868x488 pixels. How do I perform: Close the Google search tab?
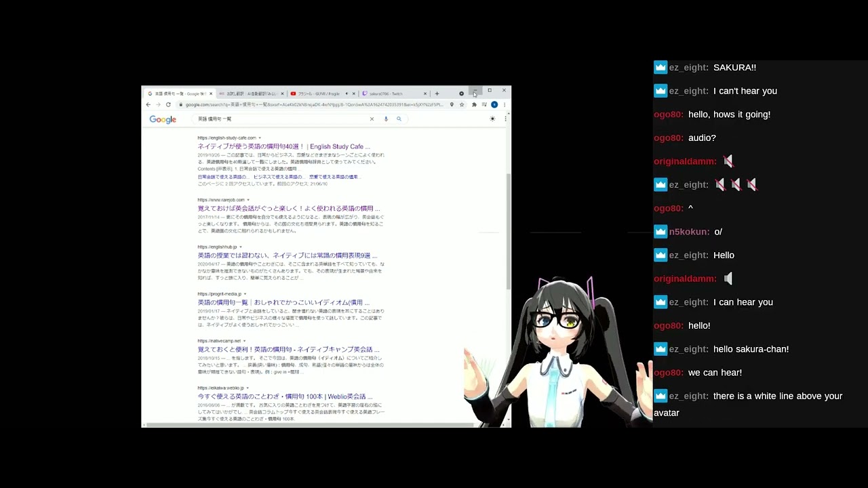211,94
